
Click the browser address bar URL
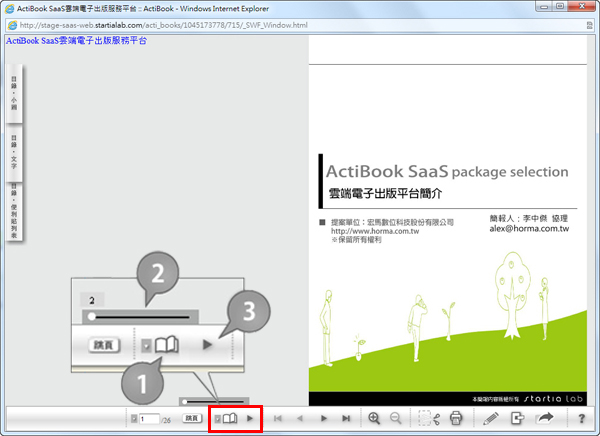[163, 25]
